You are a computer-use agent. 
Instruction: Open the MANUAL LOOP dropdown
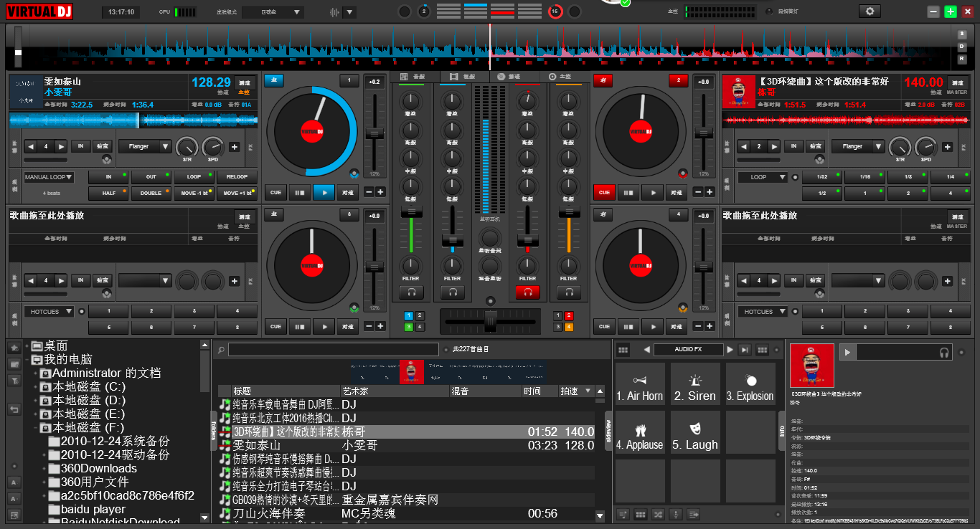tap(48, 176)
